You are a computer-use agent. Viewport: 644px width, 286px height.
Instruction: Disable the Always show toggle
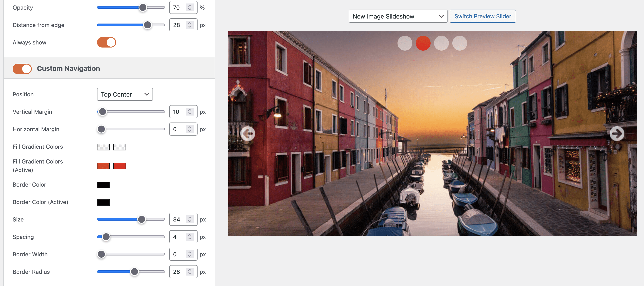[107, 42]
